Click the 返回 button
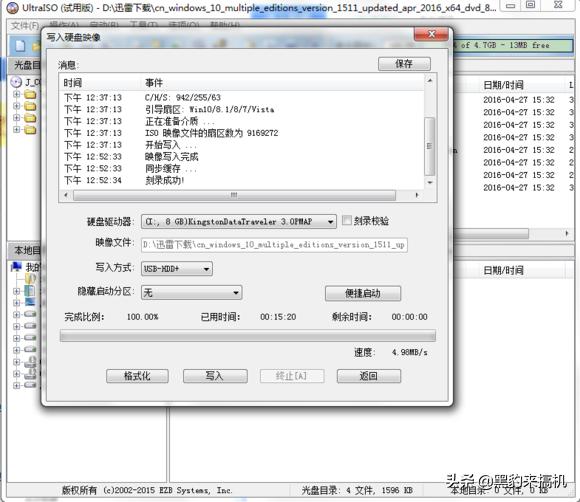Screen dimensions: 580x502 click(369, 376)
